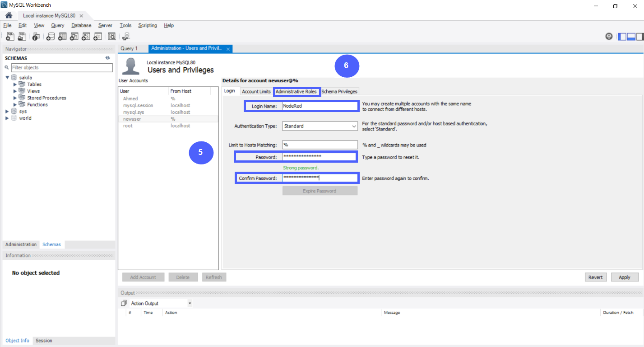
Task: Search table data toolbar icon
Action: 111,37
